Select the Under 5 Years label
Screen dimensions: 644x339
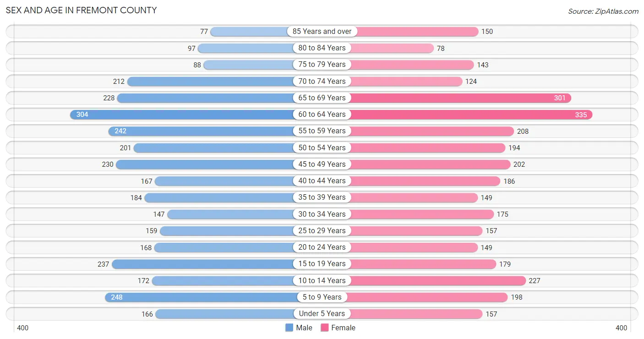pos(322,314)
